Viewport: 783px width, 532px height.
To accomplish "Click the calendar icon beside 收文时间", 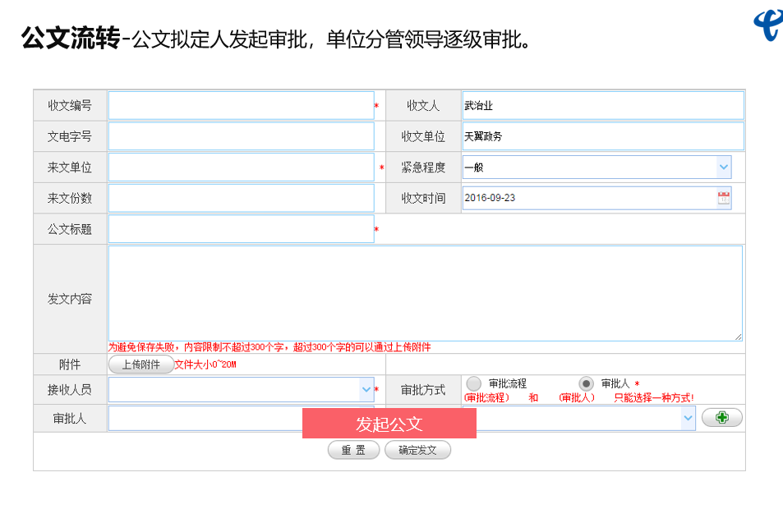I will click(723, 198).
